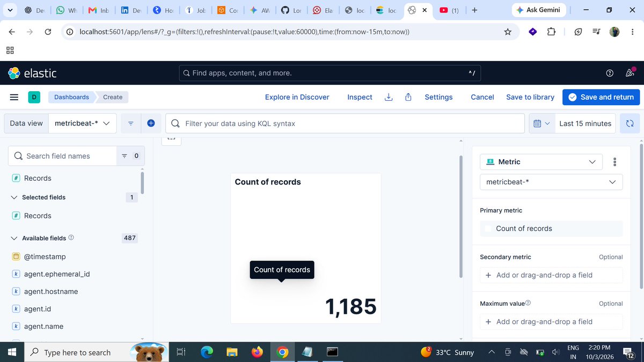Open File Explorer from the taskbar

tap(232, 352)
